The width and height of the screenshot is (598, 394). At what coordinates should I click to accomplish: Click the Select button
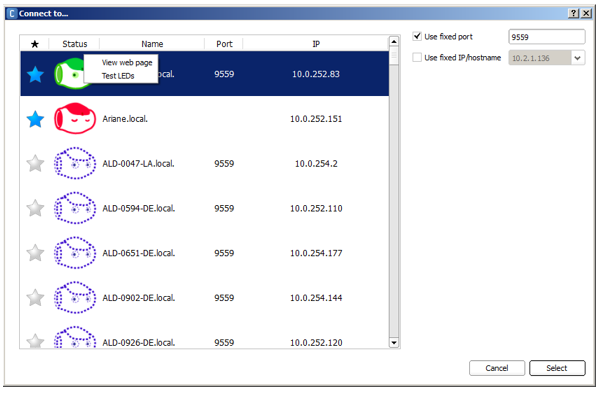pyautogui.click(x=557, y=368)
